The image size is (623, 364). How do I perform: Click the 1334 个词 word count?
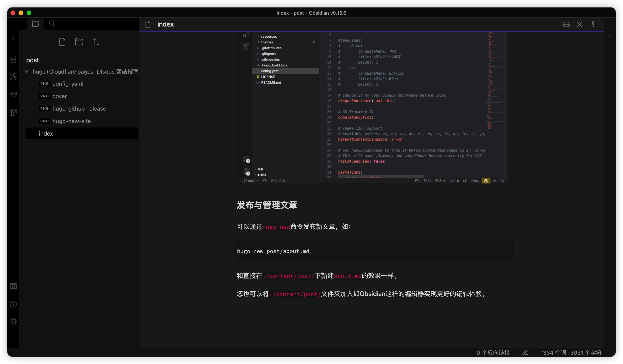(553, 352)
